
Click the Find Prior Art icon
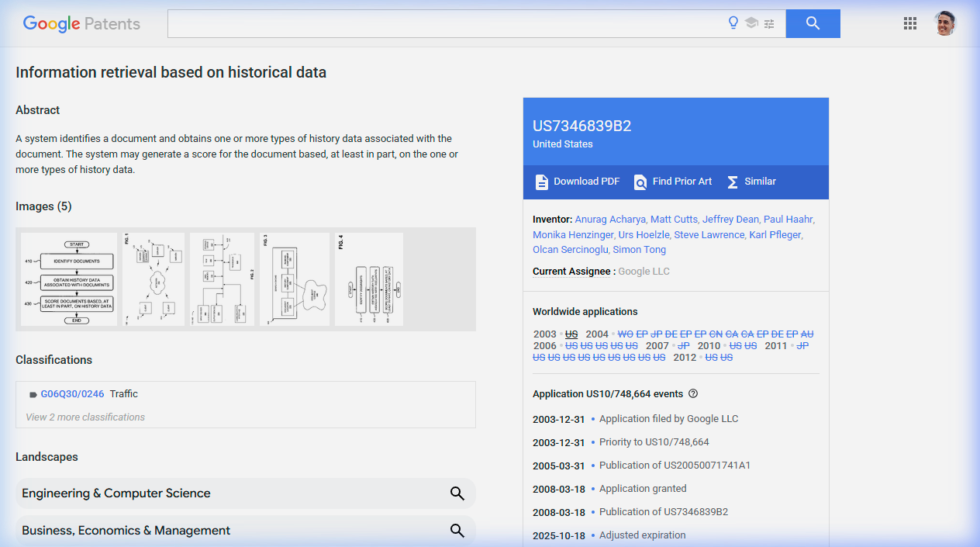tap(640, 182)
